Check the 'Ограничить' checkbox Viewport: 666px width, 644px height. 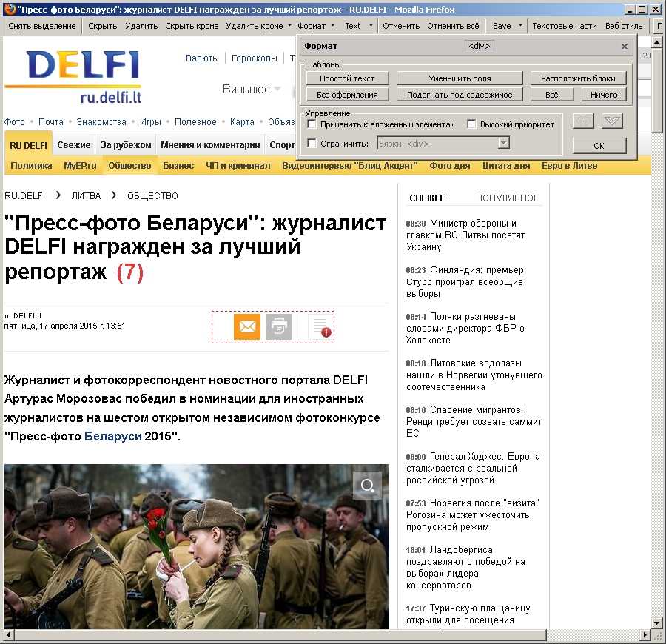(312, 144)
